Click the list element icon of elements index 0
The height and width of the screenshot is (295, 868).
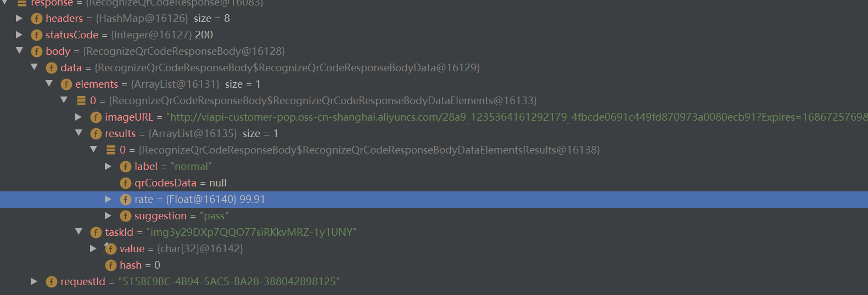[81, 100]
